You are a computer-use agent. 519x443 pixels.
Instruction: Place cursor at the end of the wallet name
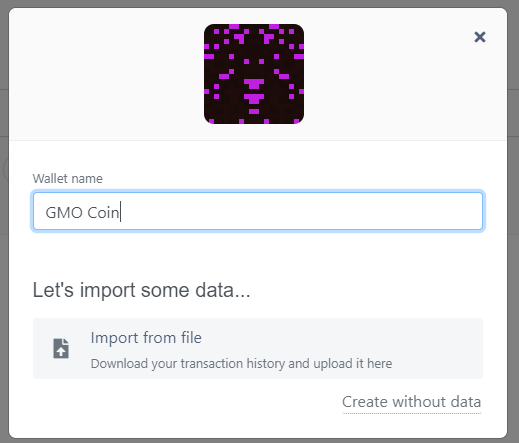(120, 213)
